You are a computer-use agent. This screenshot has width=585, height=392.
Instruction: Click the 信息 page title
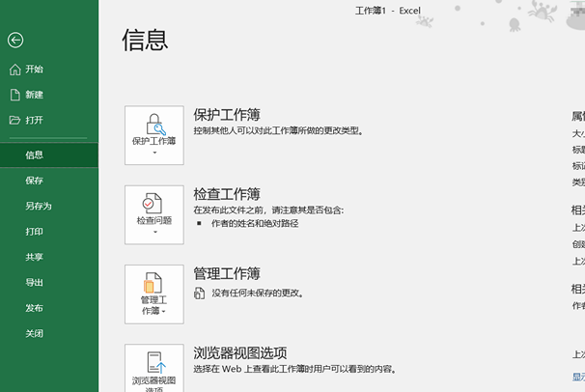(x=145, y=40)
